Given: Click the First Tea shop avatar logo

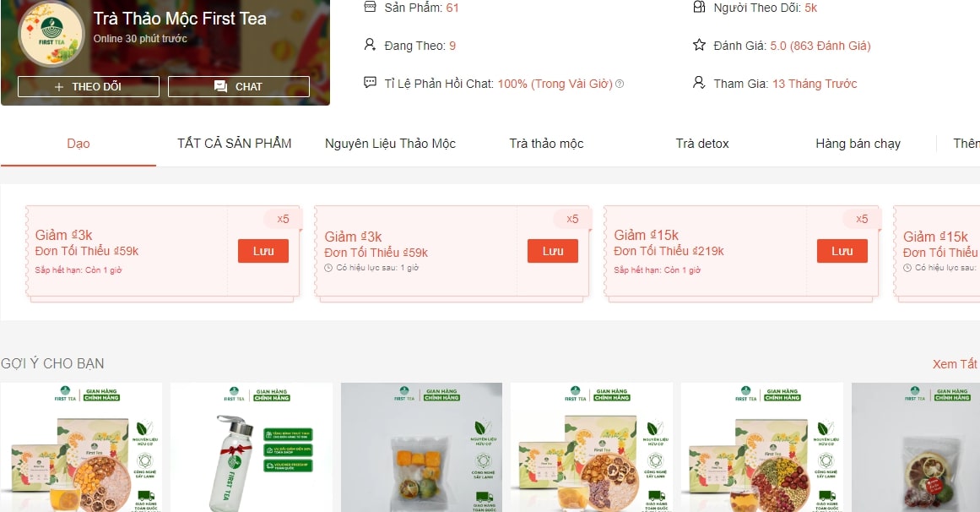Looking at the screenshot, I should [x=51, y=35].
